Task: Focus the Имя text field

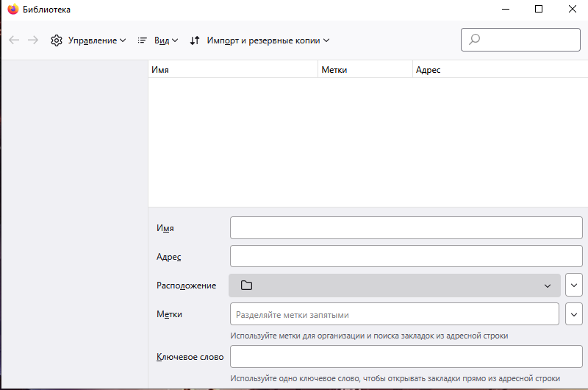Action: point(406,227)
